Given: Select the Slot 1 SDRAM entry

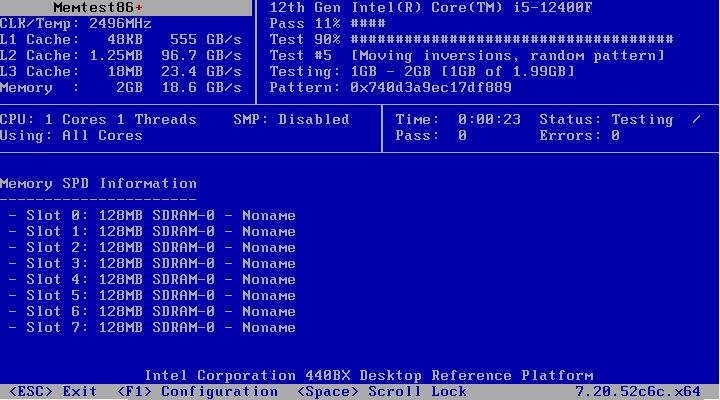Looking at the screenshot, I should pyautogui.click(x=152, y=231).
